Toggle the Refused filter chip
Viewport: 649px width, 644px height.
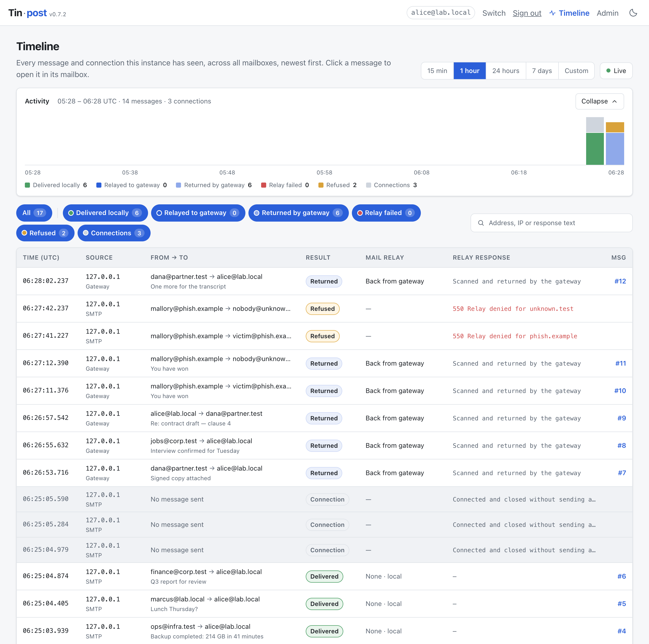click(x=45, y=233)
